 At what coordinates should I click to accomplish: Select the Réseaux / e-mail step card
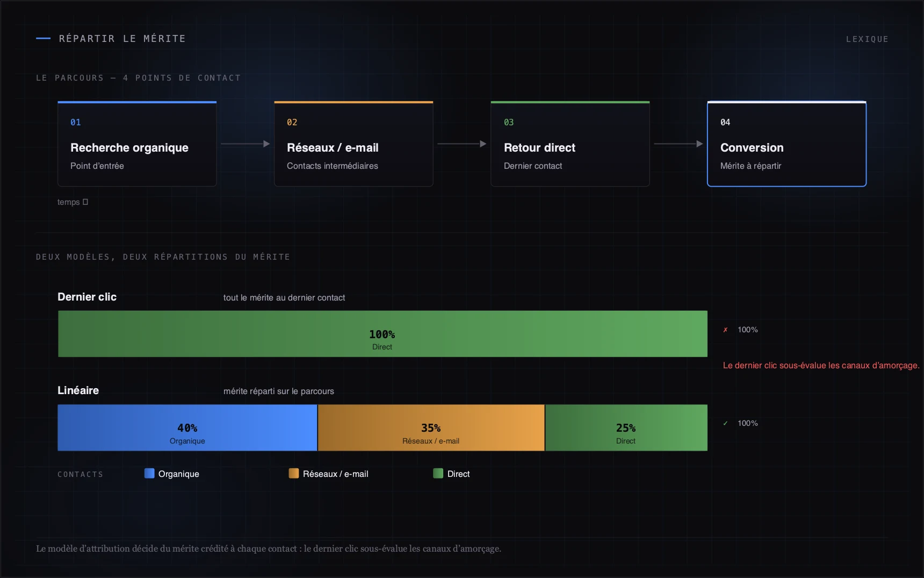(353, 144)
